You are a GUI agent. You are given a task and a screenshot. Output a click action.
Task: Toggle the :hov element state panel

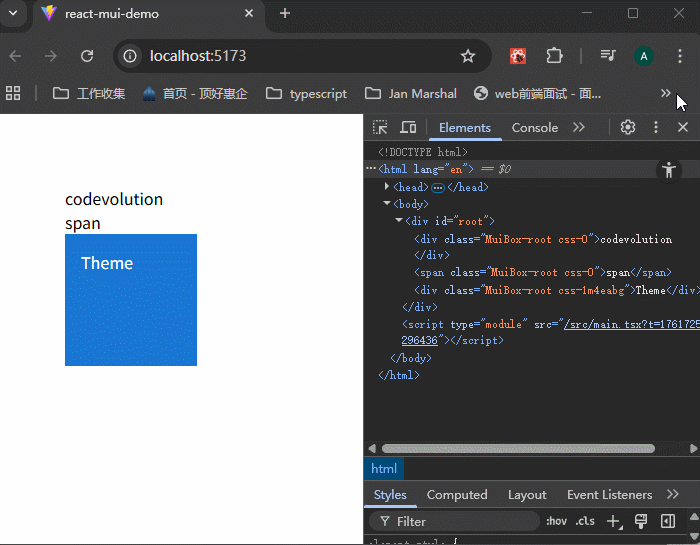[557, 521]
